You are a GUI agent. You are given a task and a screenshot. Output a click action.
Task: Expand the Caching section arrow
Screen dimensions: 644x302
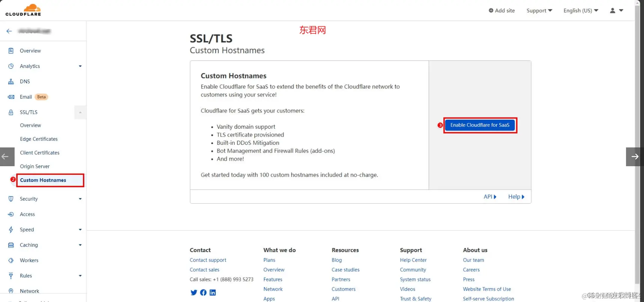[x=80, y=245]
